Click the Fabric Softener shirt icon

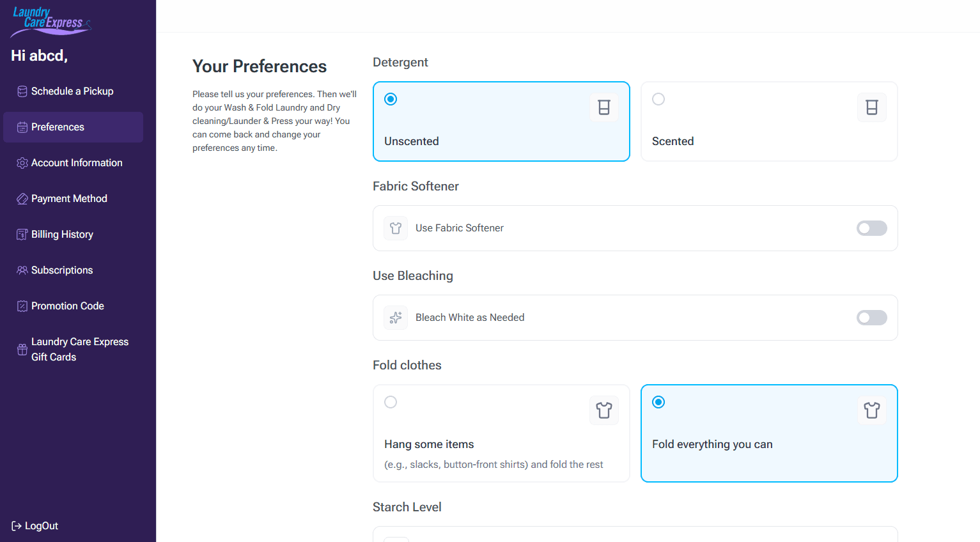(396, 228)
